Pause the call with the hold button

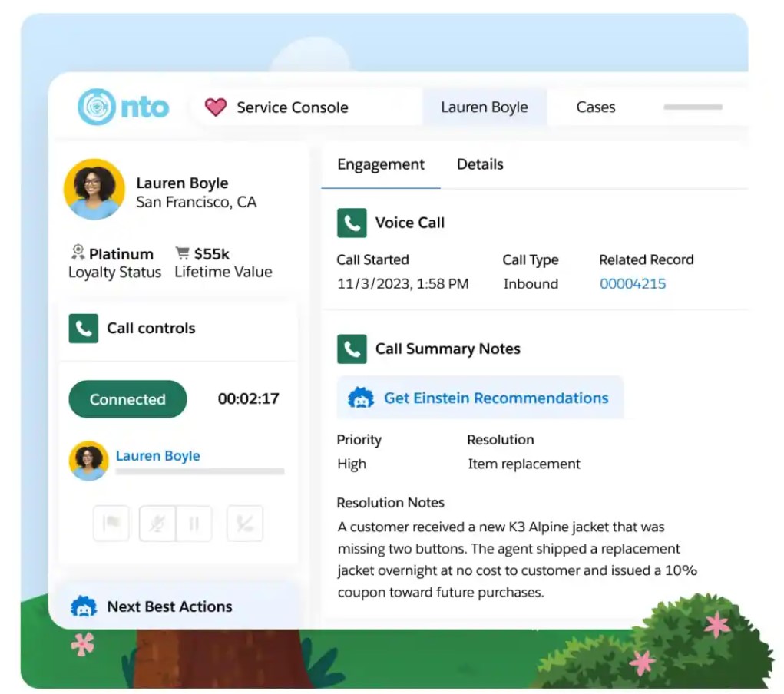[194, 524]
